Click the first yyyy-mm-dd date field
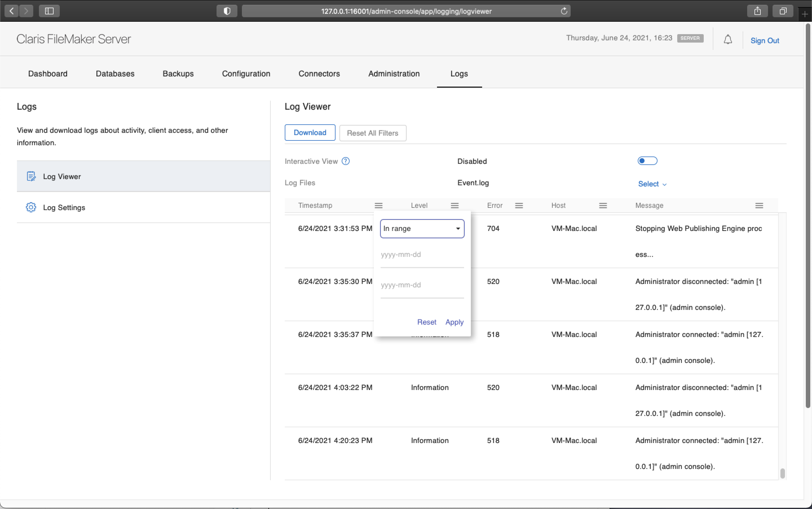Screen dimensions: 812x509 click(x=422, y=255)
